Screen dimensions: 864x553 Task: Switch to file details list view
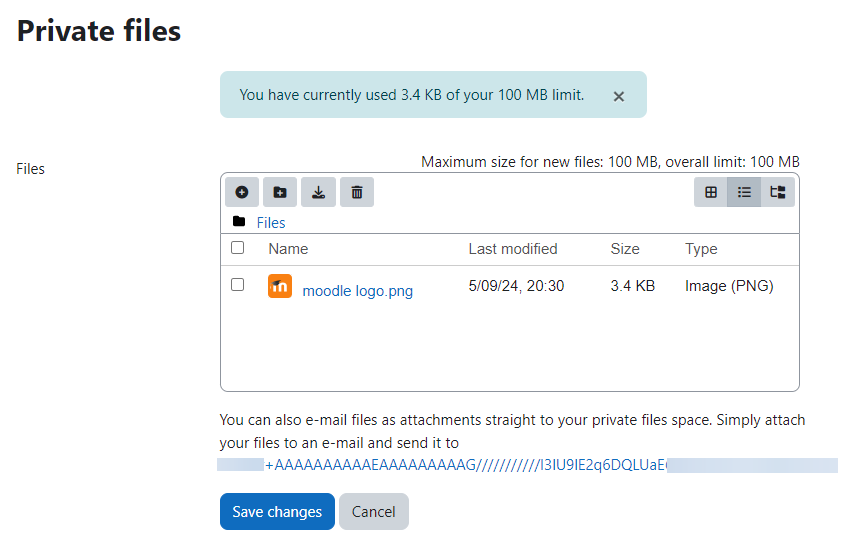(744, 192)
